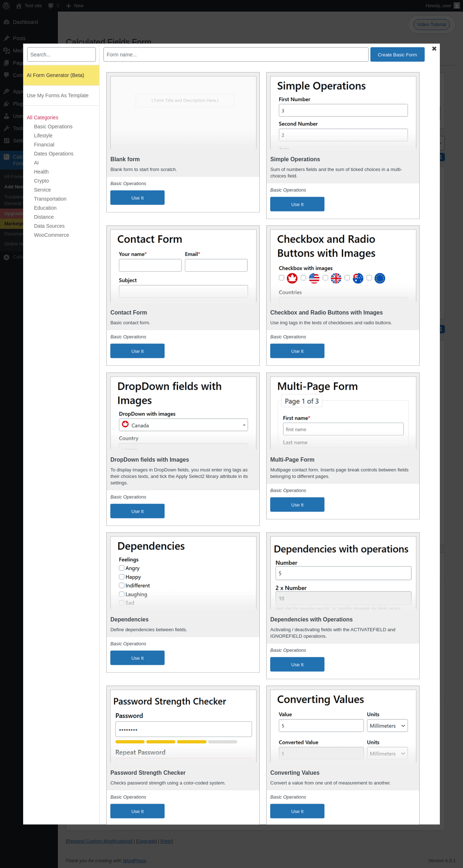Viewport: 463px width, 868px height.
Task: Open AI Form Generator (Beta)
Action: coord(61,75)
